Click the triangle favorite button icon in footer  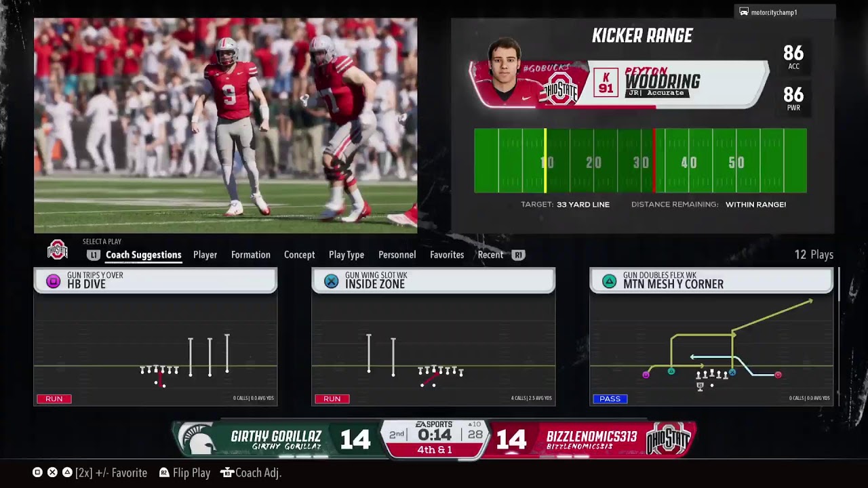67,472
